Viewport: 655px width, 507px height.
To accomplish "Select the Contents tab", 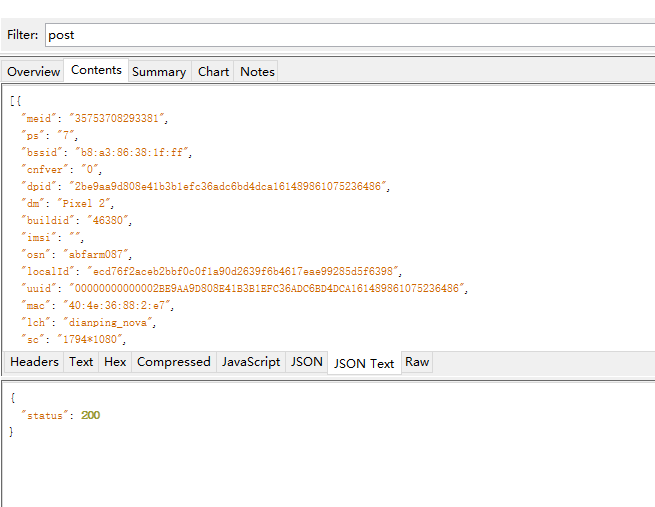I will point(96,70).
